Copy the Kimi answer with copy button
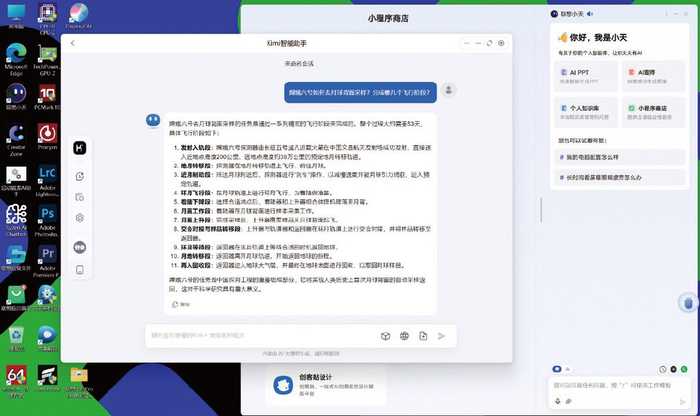Viewport: 700px width, 416px height. pyautogui.click(x=181, y=304)
